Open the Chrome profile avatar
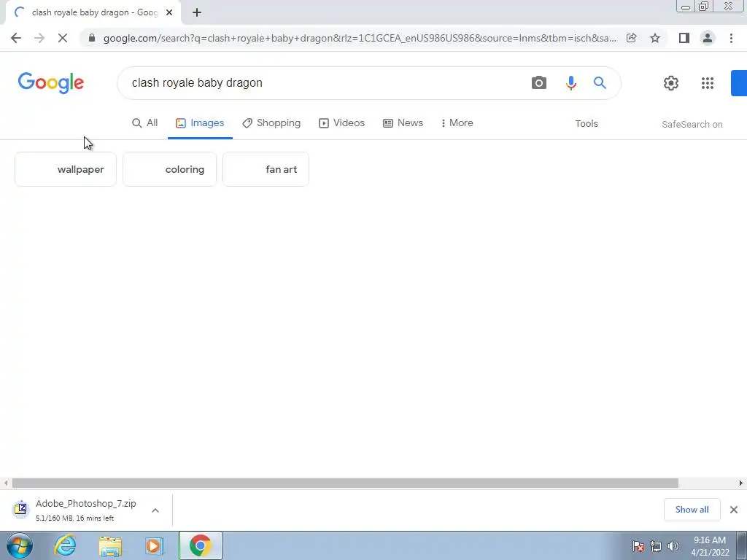The image size is (747, 560). click(708, 38)
